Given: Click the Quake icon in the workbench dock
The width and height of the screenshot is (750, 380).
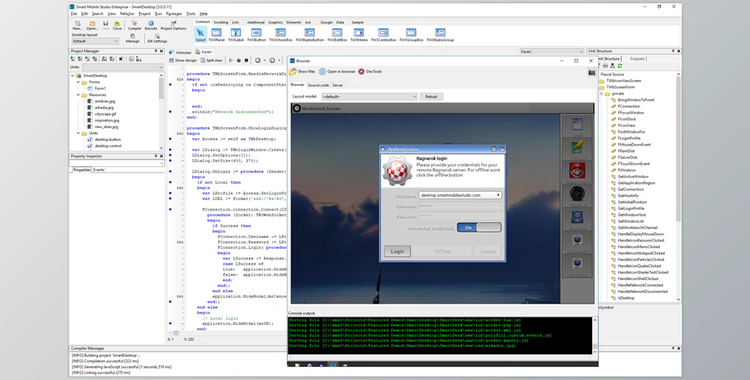Looking at the screenshot, I should 577,193.
